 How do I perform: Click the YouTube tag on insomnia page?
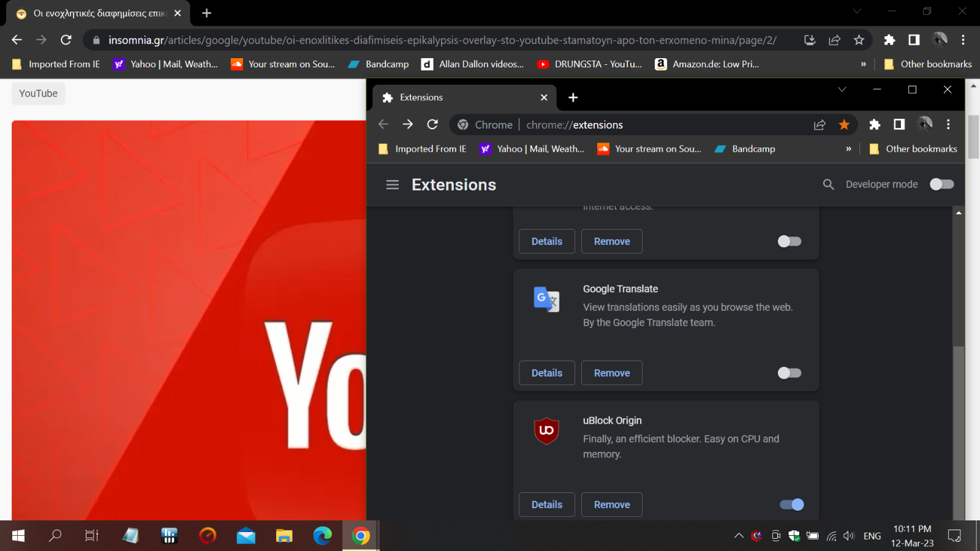pos(39,93)
